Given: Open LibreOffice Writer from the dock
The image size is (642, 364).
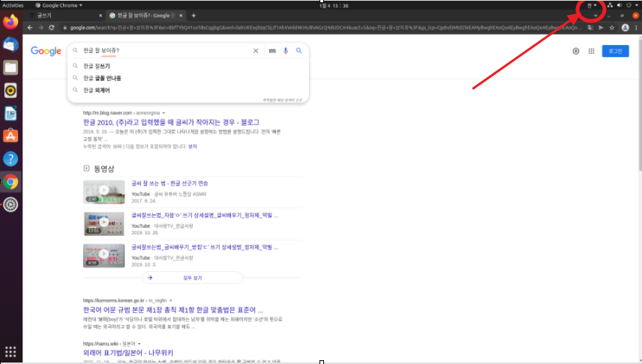Looking at the screenshot, I should tap(10, 113).
